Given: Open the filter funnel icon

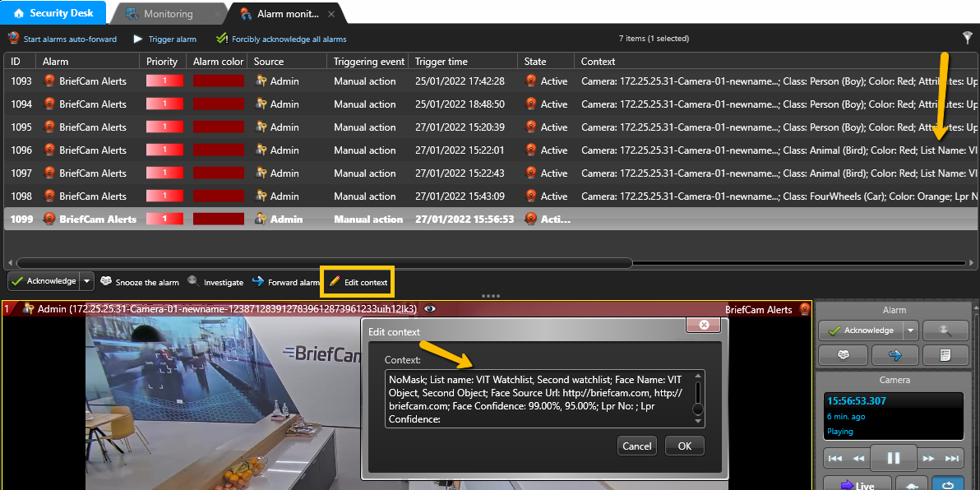Looking at the screenshot, I should tap(968, 38).
